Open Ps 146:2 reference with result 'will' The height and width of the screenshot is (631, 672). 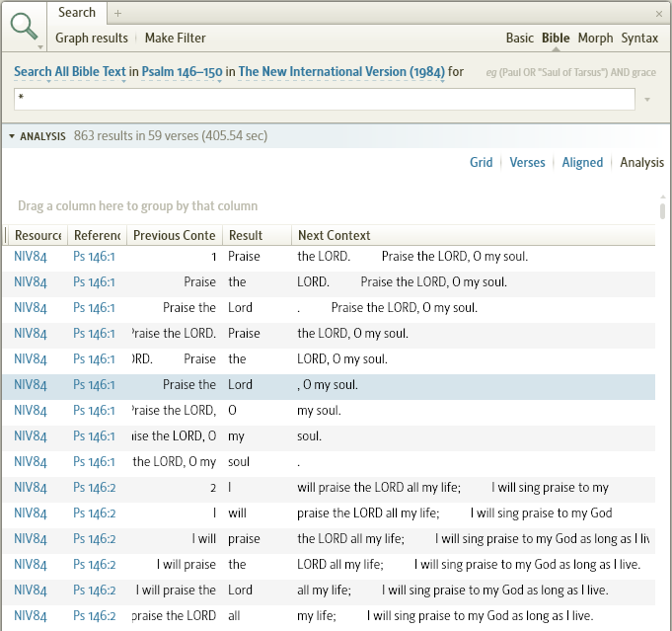point(95,513)
